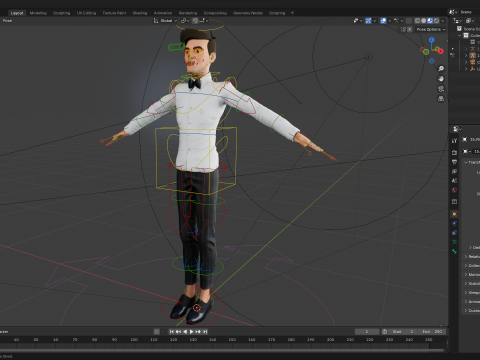Open the Tool properties tab
This screenshot has width=480, height=360.
(x=454, y=141)
